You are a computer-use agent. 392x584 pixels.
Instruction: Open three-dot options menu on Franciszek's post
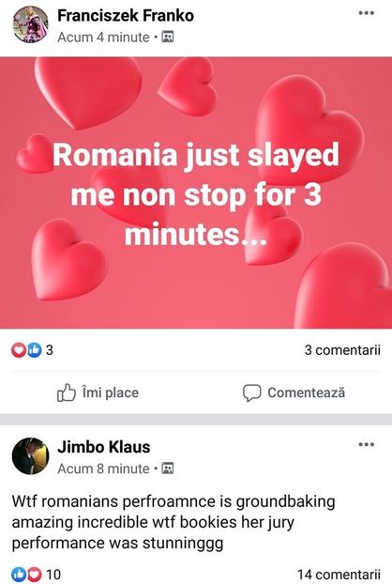coord(366,13)
